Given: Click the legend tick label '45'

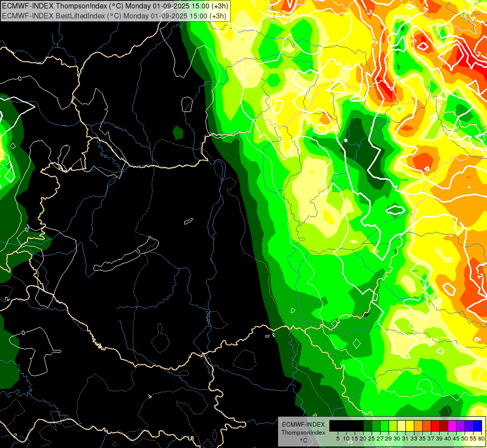Looking at the screenshot, I should click(x=457, y=439).
